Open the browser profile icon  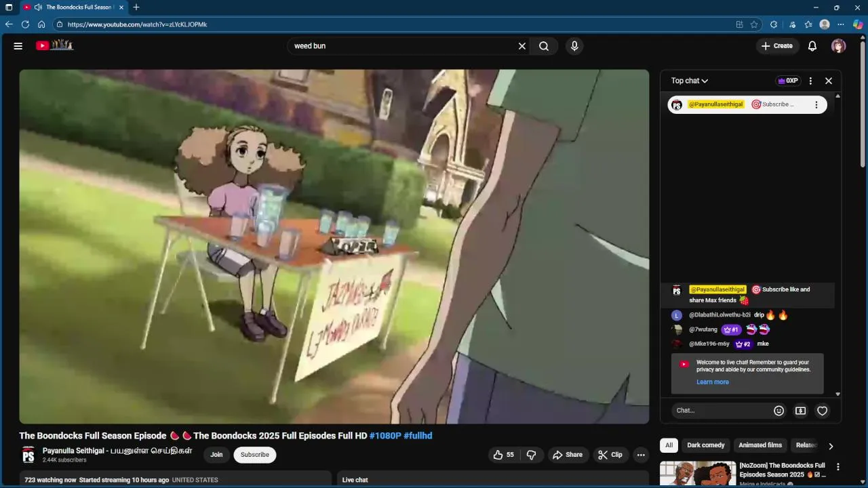point(825,24)
